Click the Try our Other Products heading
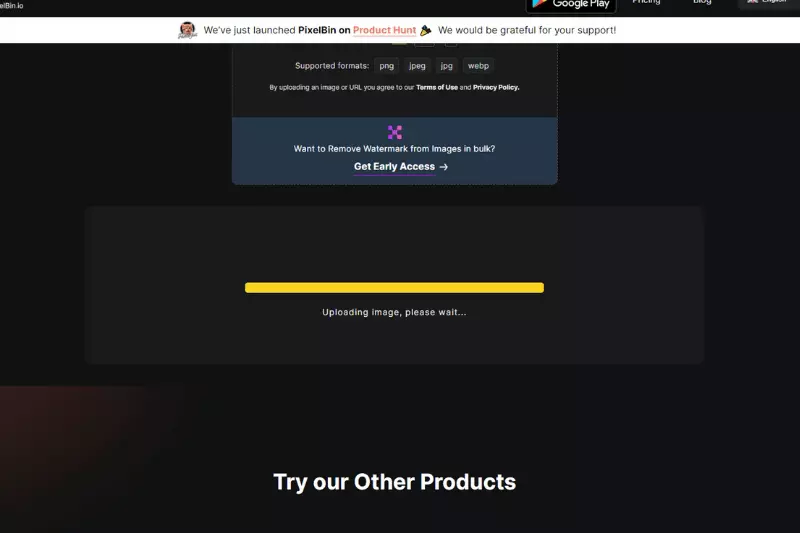Screen dimensions: 800x533 click(394, 482)
